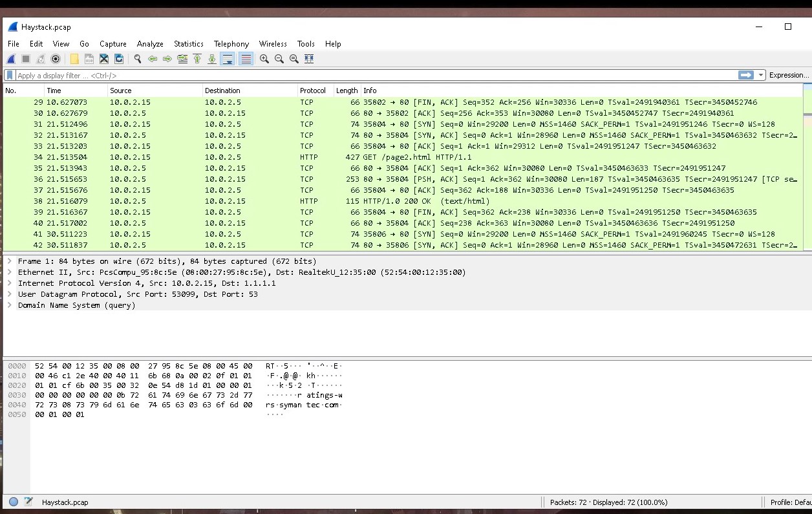The width and height of the screenshot is (812, 514).
Task: Reload the capture file
Action: pos(119,59)
